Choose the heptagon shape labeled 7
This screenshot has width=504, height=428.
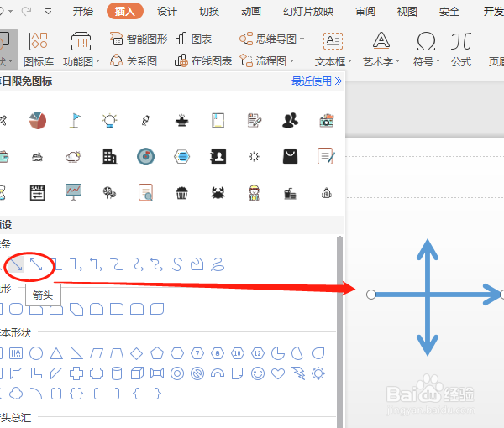pos(197,353)
